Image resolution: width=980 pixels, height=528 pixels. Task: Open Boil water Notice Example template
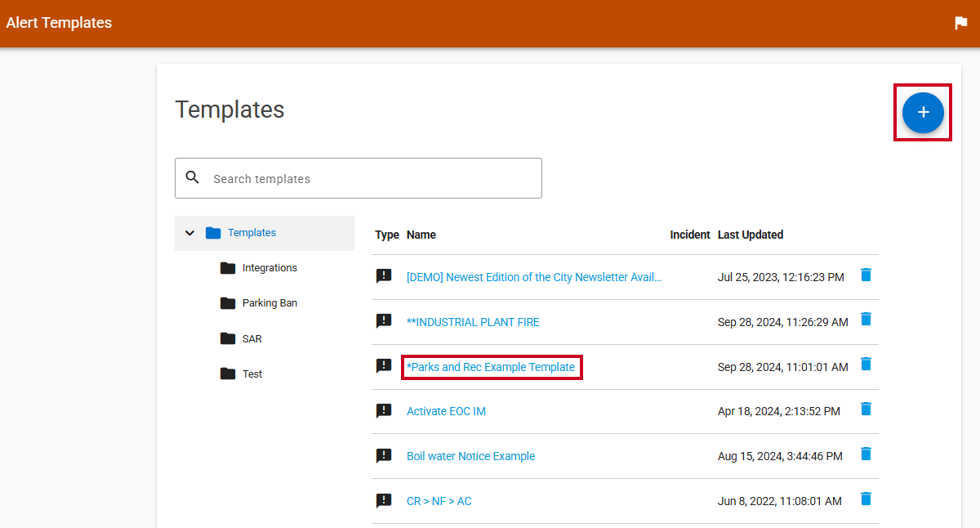pyautogui.click(x=470, y=456)
